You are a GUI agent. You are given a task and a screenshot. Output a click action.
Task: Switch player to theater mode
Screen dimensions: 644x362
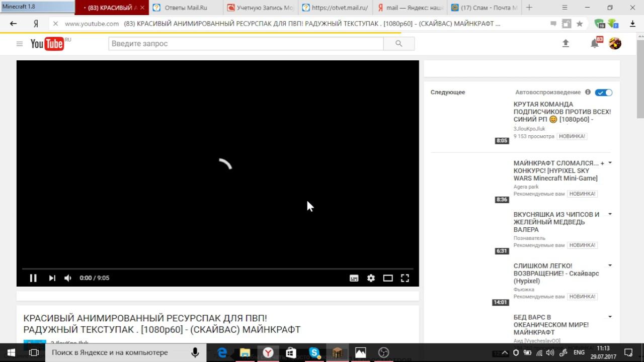[x=388, y=278]
